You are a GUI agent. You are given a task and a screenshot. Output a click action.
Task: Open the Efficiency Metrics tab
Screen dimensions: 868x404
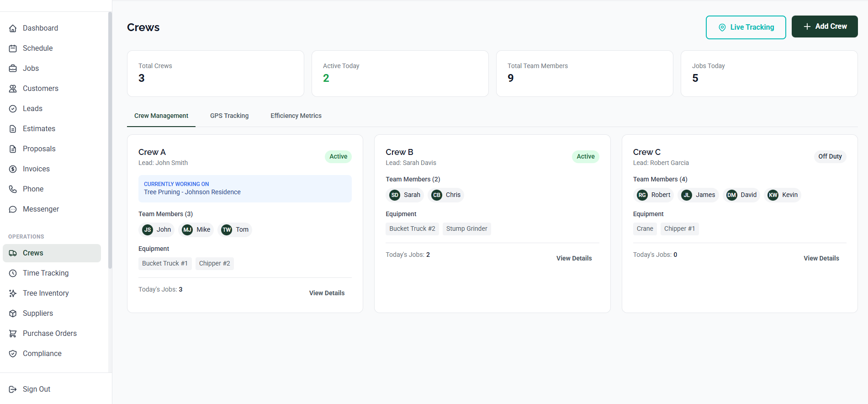296,116
